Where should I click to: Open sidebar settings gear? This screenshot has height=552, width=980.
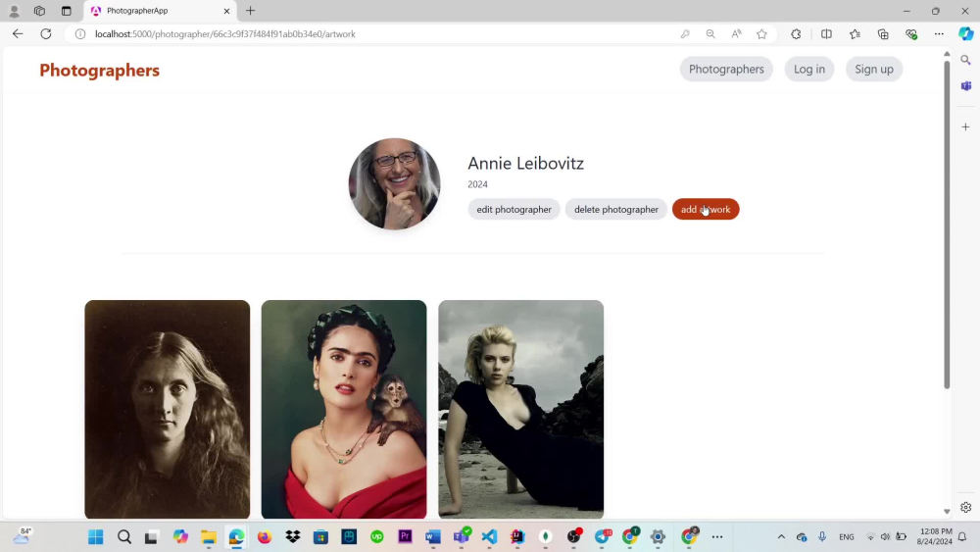(x=966, y=508)
